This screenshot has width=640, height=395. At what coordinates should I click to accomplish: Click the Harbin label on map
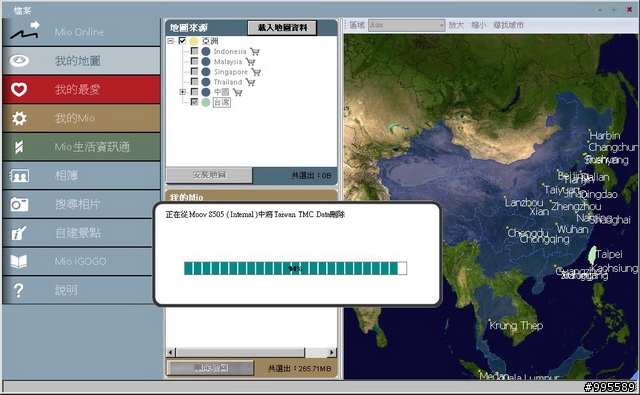[x=604, y=135]
